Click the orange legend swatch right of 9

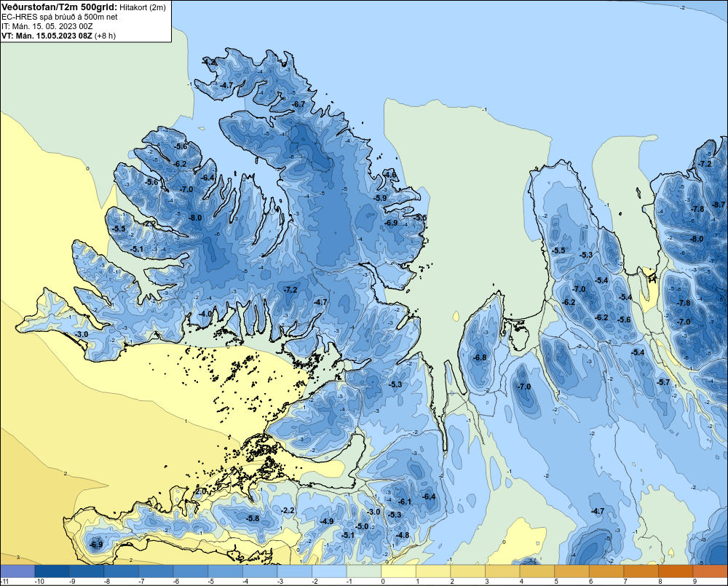pyautogui.click(x=711, y=571)
